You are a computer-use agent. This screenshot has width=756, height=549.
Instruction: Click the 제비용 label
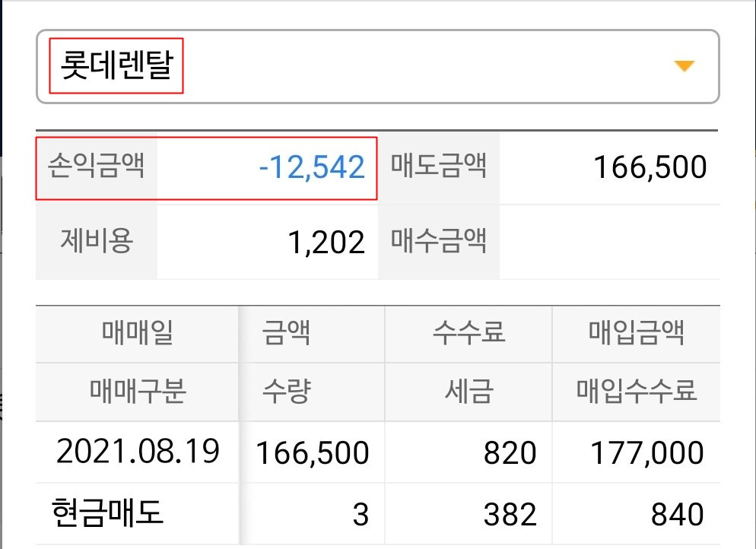97,240
